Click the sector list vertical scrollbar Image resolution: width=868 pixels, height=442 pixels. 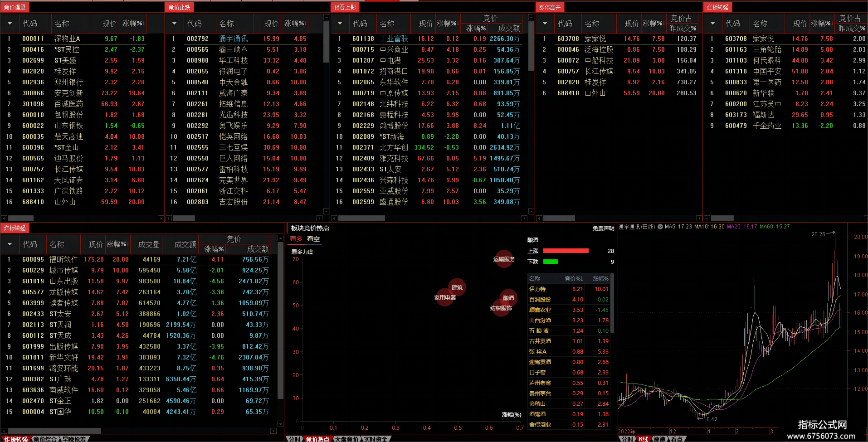[612, 304]
